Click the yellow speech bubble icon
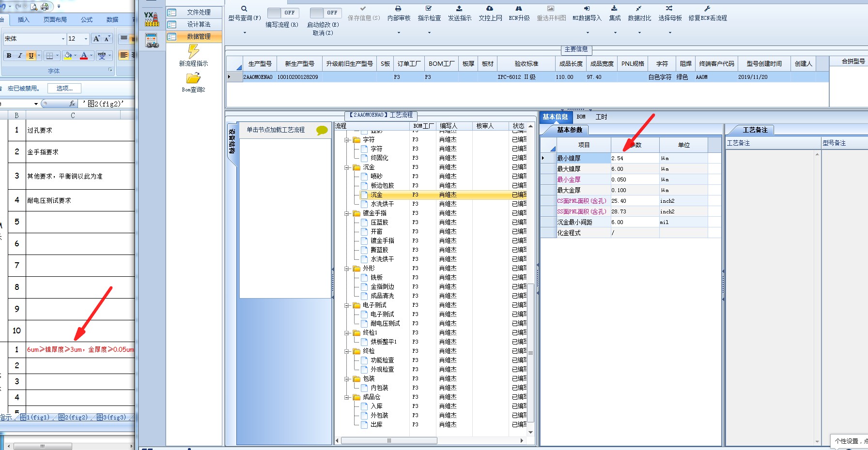Image resolution: width=868 pixels, height=450 pixels. (x=322, y=130)
